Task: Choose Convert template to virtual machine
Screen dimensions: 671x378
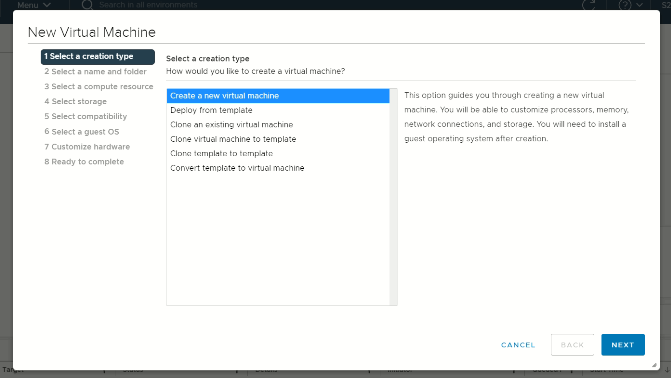Action: tap(278, 168)
